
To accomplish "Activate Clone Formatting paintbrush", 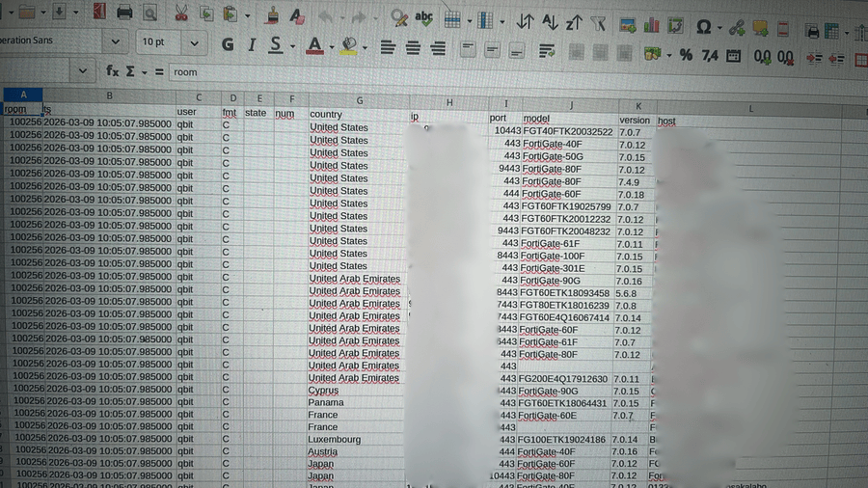I will [x=272, y=15].
